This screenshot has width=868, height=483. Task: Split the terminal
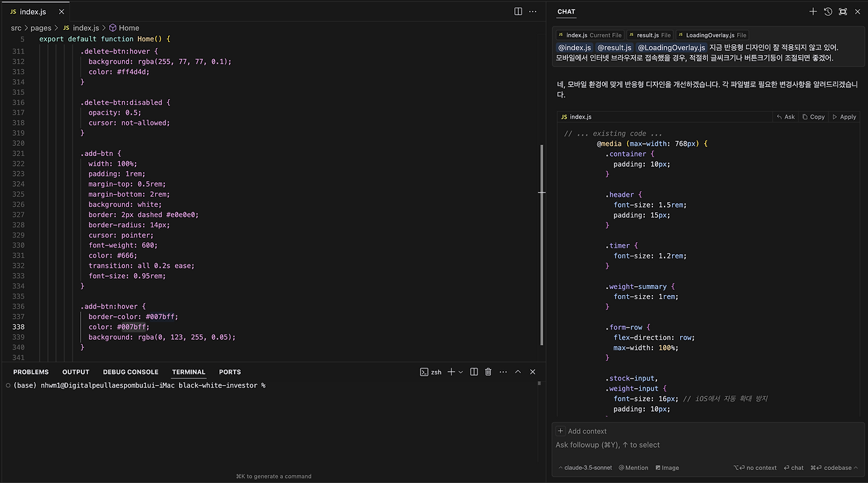[x=474, y=372]
